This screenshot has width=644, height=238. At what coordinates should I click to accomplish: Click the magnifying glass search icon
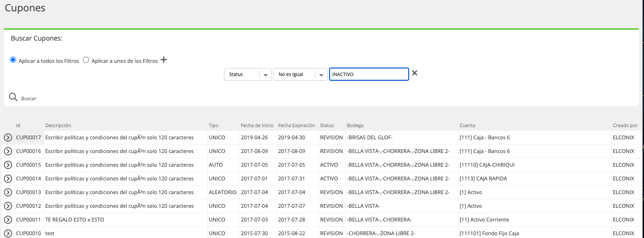coord(14,96)
